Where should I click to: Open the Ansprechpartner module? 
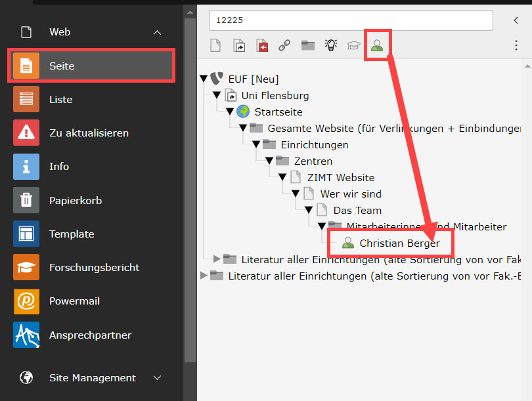click(x=90, y=335)
